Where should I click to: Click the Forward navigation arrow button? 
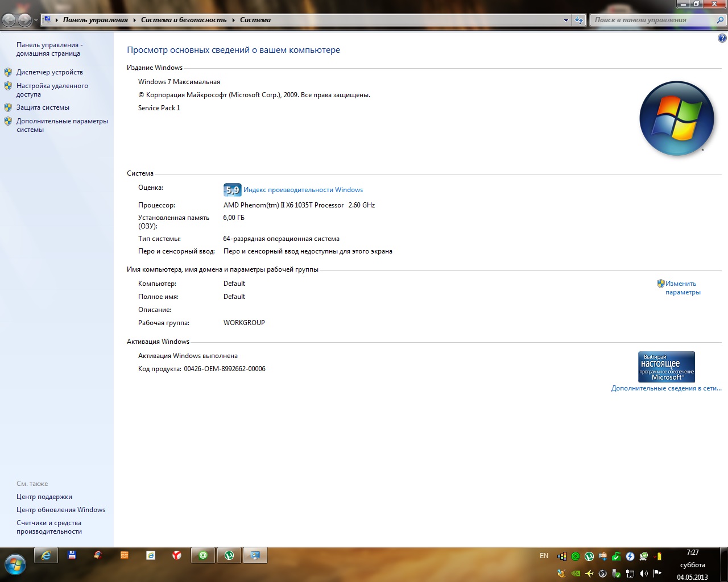coord(24,20)
